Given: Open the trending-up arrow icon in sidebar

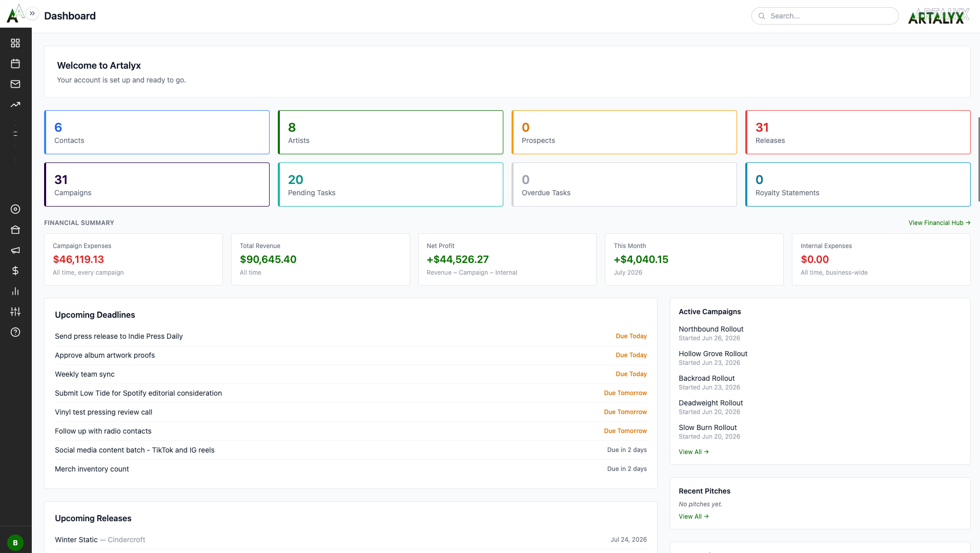Looking at the screenshot, I should click(15, 105).
